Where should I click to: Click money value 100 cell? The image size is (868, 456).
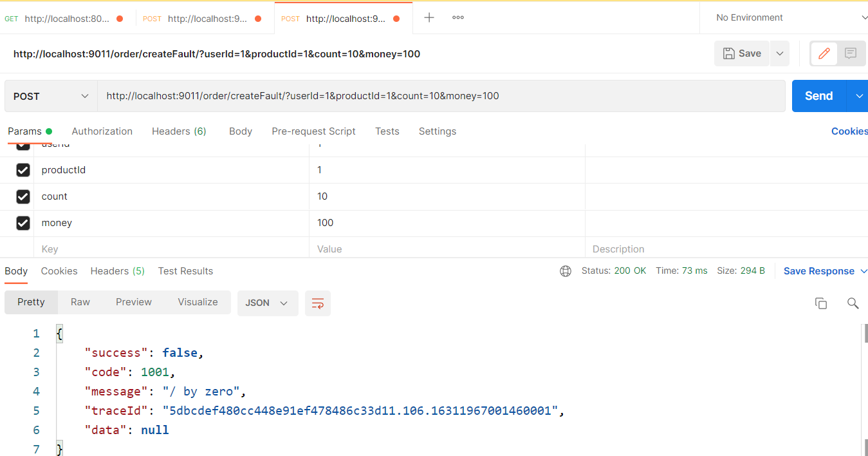[x=447, y=223]
